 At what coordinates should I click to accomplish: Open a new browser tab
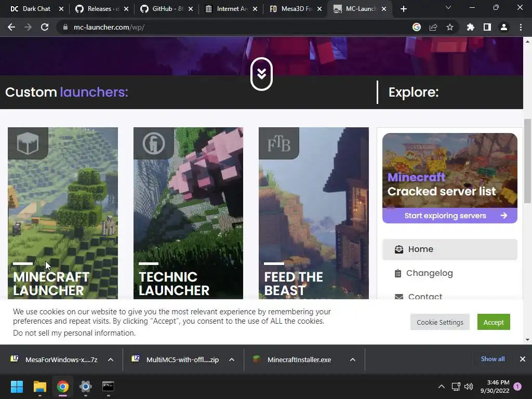click(403, 9)
